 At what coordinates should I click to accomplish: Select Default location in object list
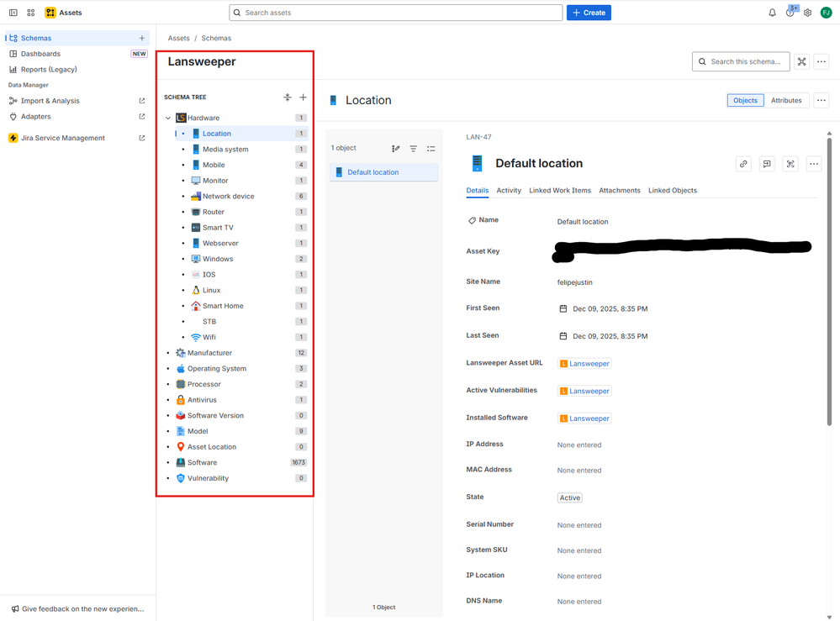point(384,172)
